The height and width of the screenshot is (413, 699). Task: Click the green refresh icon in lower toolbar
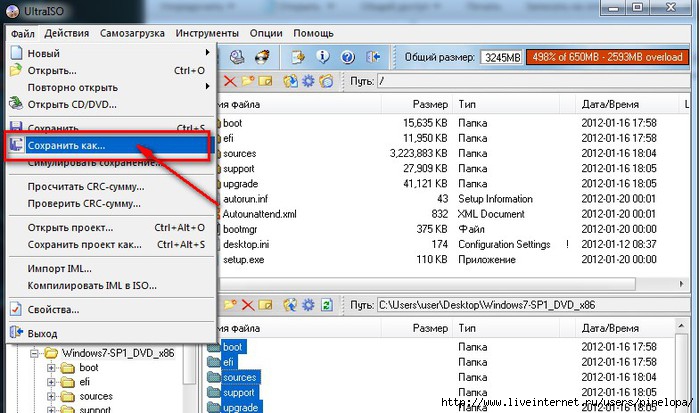[327, 304]
